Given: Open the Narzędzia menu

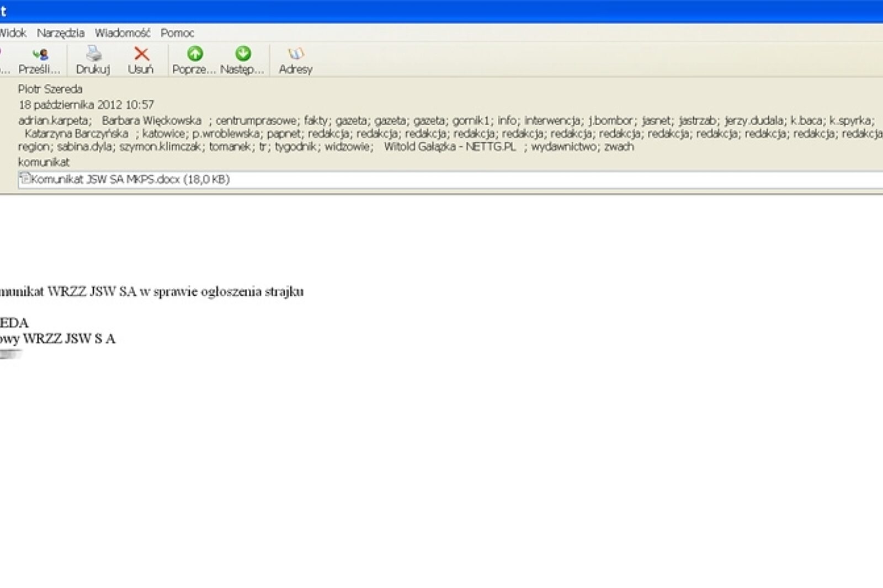Looking at the screenshot, I should pyautogui.click(x=60, y=33).
